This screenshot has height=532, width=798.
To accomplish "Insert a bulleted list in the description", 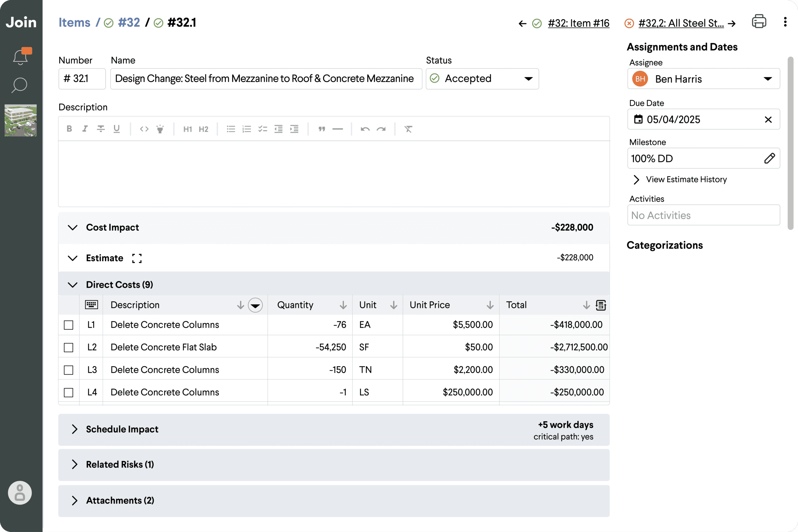I will [x=231, y=129].
